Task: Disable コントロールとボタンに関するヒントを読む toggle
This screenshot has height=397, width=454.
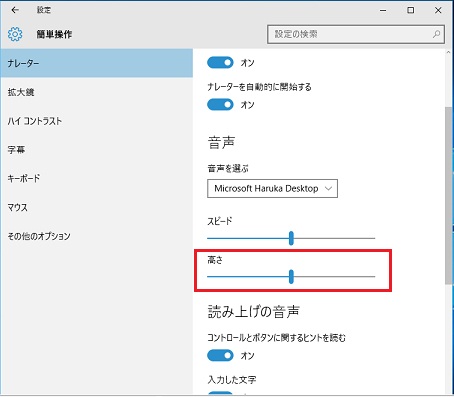Action: [x=220, y=355]
